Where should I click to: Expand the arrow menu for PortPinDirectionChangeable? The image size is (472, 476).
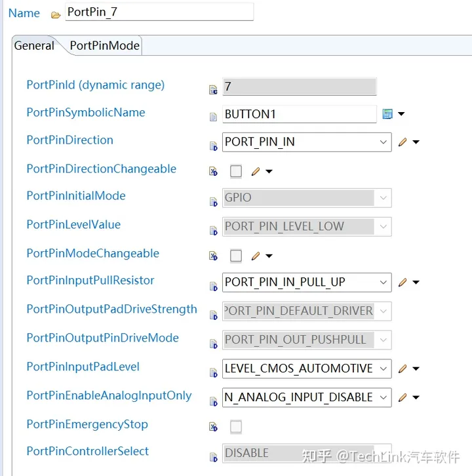(x=269, y=172)
